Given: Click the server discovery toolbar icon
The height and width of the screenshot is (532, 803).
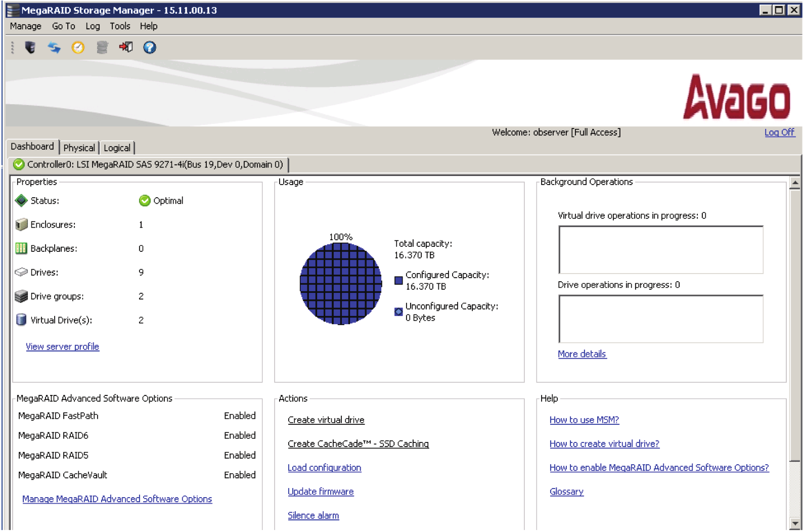Looking at the screenshot, I should click(30, 48).
